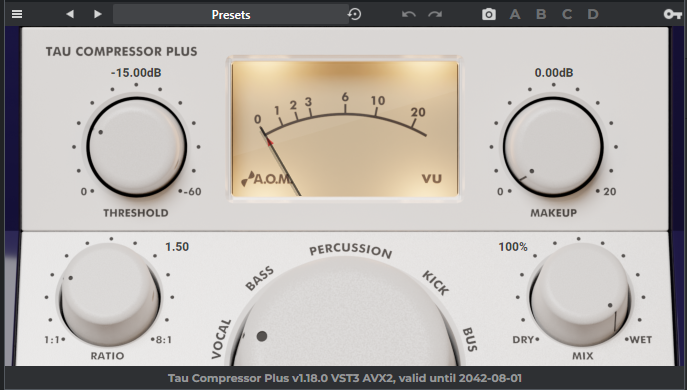
Task: Open the license key icon
Action: (x=673, y=14)
